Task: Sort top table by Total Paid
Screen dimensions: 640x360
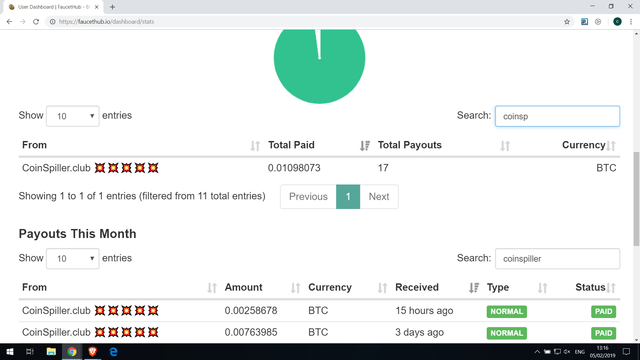Action: pyautogui.click(x=319, y=145)
